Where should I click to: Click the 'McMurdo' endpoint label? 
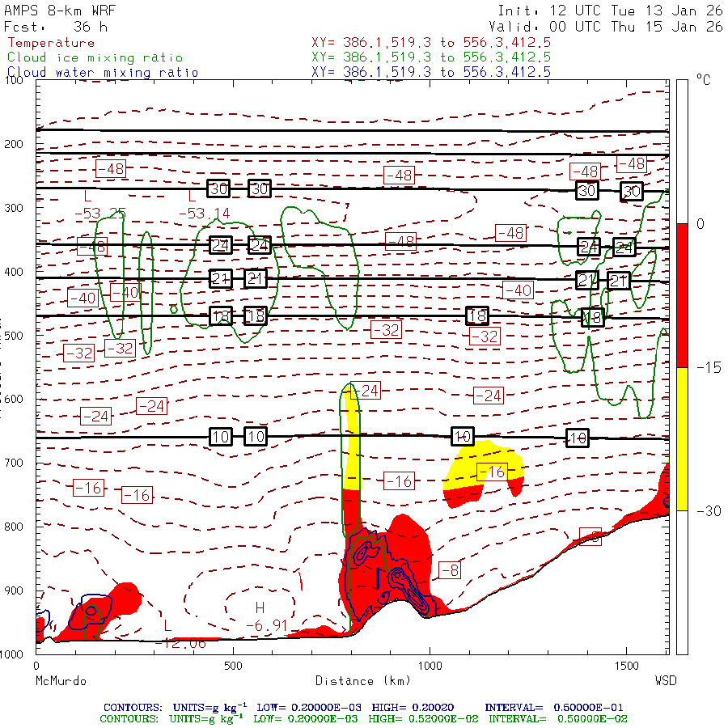pyautogui.click(x=61, y=681)
